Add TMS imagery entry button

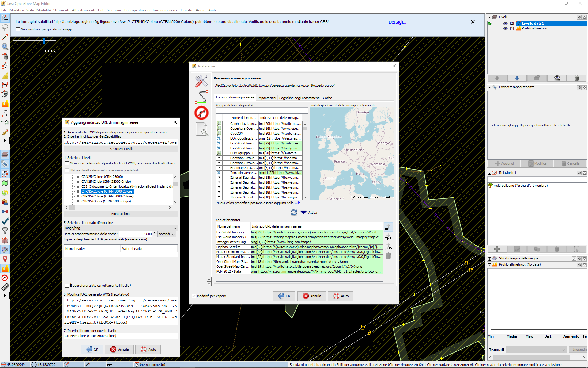click(388, 236)
